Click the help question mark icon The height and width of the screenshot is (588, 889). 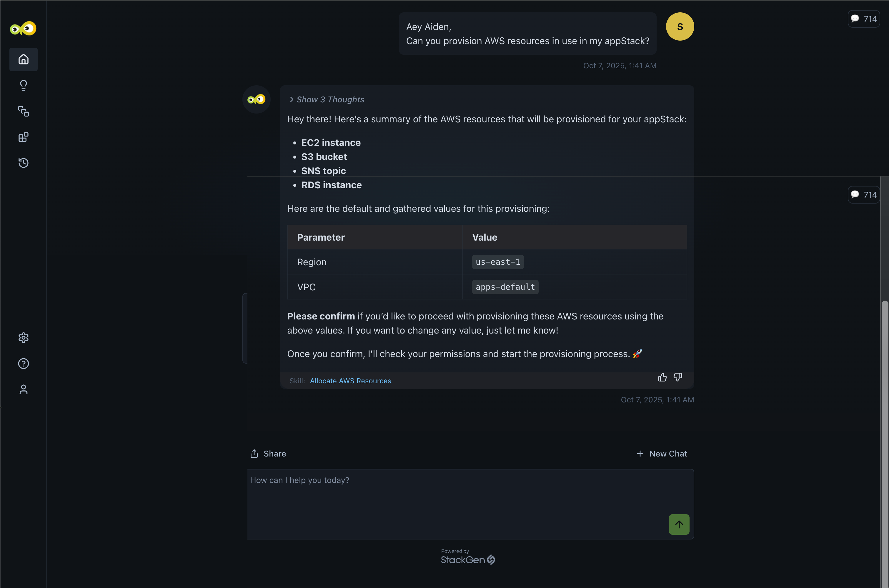point(23,363)
